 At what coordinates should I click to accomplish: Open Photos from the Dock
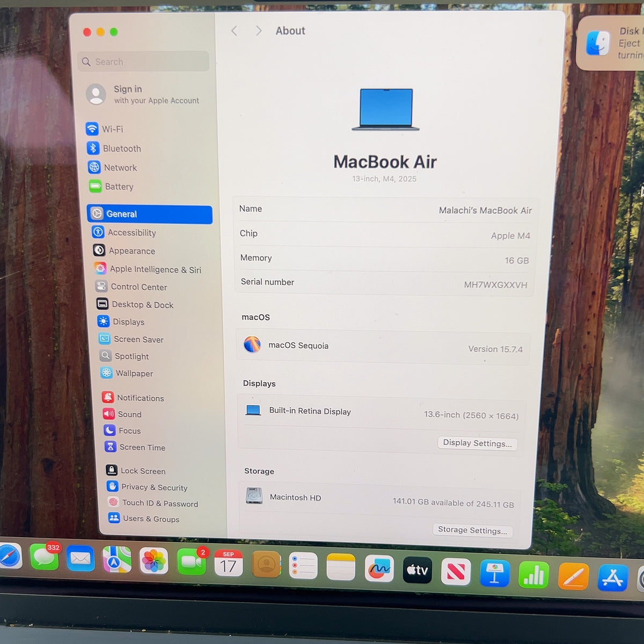tap(154, 562)
